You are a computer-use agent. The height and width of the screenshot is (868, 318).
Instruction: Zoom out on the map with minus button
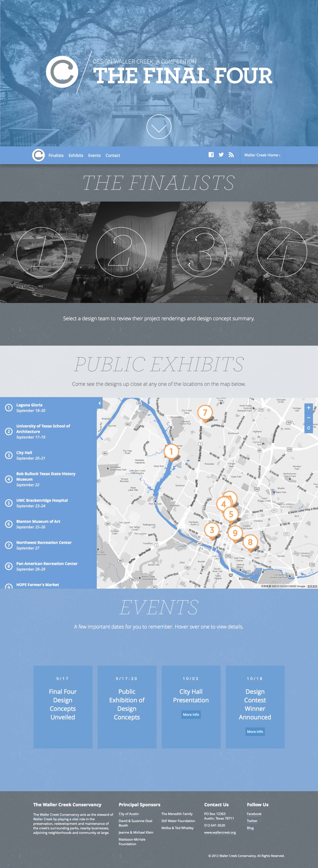[x=308, y=418]
